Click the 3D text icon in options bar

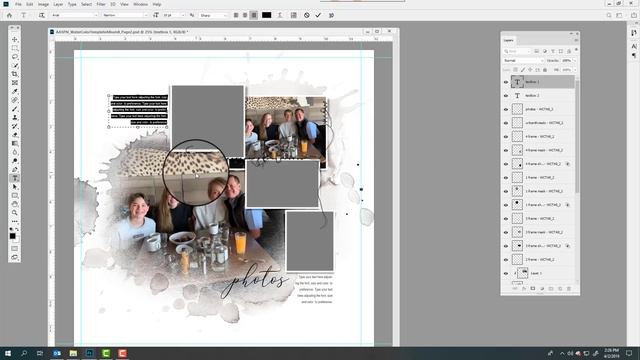coord(331,15)
